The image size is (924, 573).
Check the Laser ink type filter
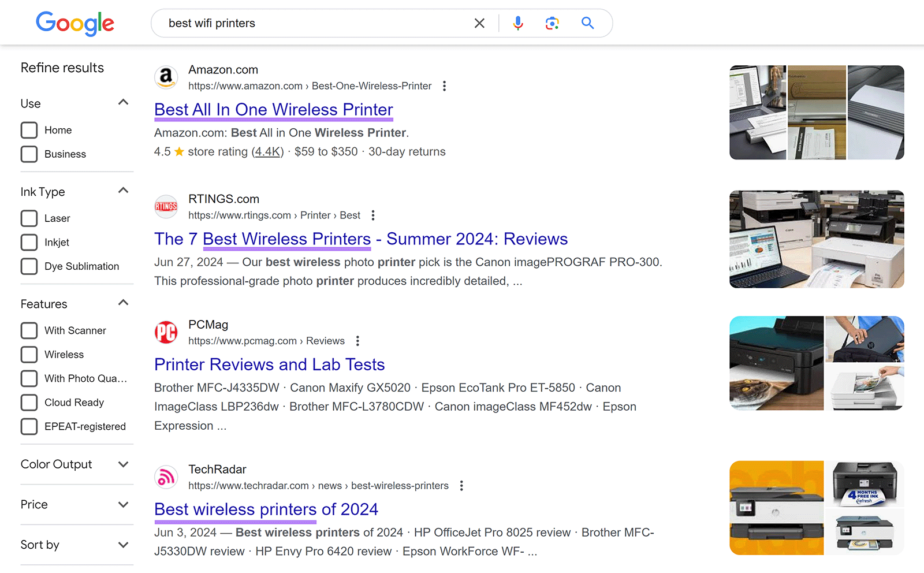pos(29,218)
